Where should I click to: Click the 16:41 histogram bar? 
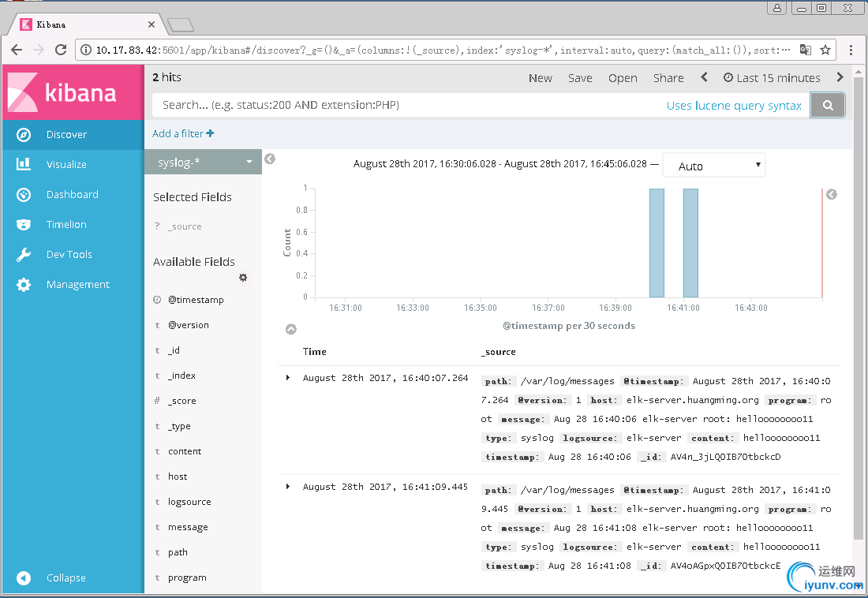pyautogui.click(x=690, y=242)
